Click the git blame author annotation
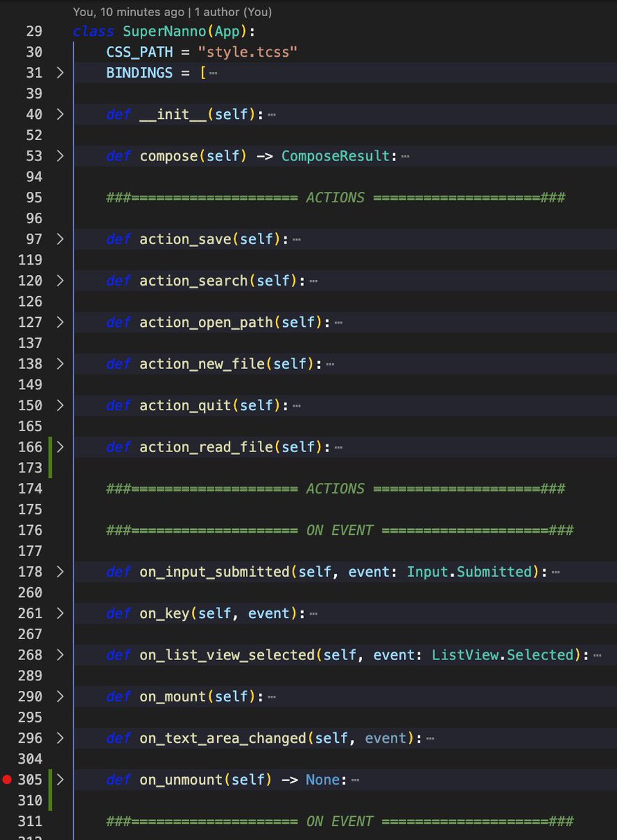 pyautogui.click(x=172, y=12)
